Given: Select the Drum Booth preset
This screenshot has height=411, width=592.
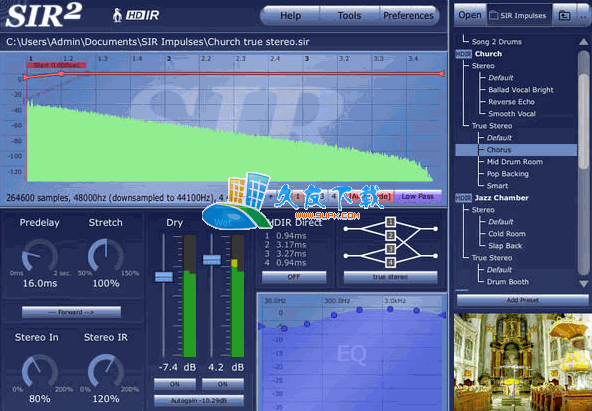Looking at the screenshot, I should pos(507,282).
